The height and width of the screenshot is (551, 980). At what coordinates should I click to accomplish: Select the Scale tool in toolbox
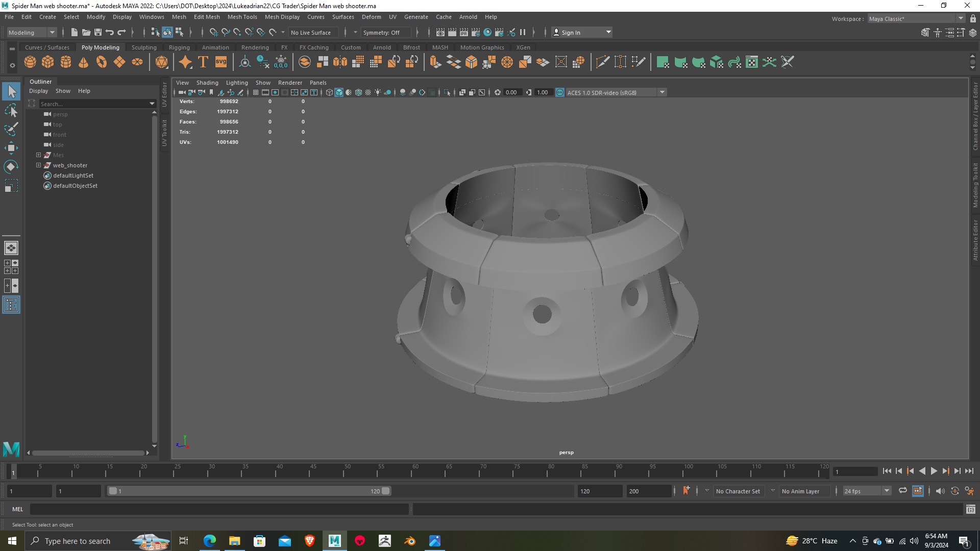click(x=11, y=186)
